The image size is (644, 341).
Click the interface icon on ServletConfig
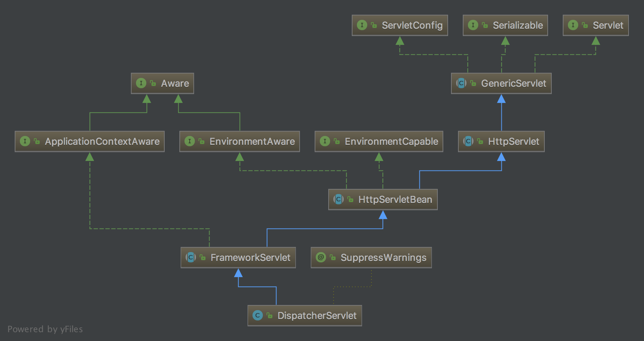tap(362, 25)
